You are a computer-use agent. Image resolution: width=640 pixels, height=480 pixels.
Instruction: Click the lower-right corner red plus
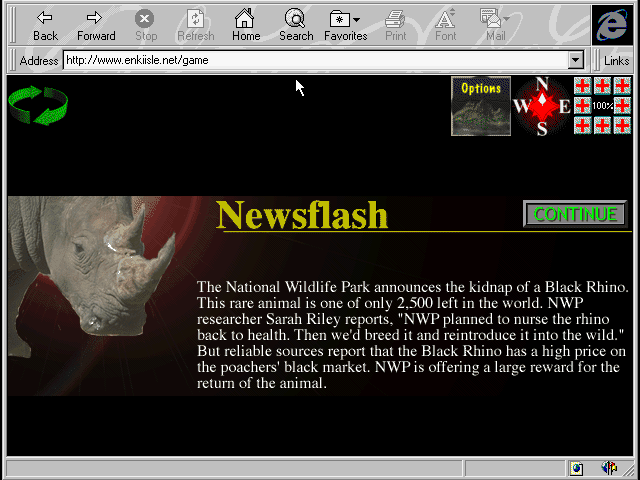[622, 125]
